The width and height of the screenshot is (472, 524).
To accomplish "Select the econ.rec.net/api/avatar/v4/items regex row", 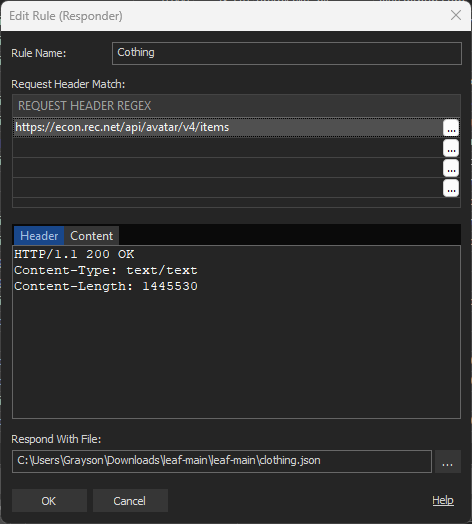I will [228, 127].
